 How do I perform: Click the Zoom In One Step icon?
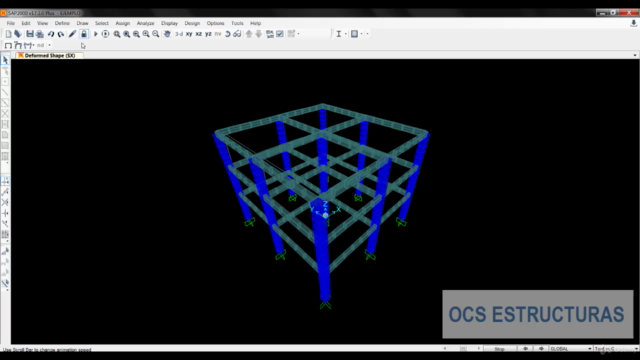click(x=146, y=34)
